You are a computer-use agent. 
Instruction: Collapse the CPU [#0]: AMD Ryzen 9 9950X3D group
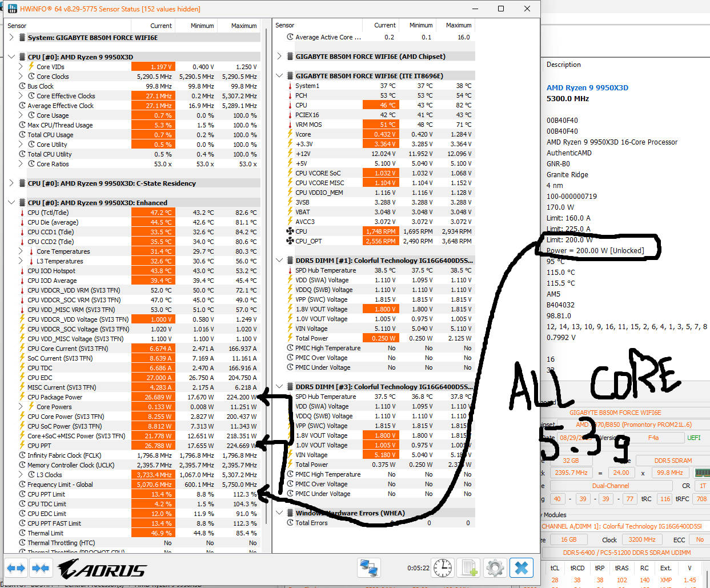11,57
